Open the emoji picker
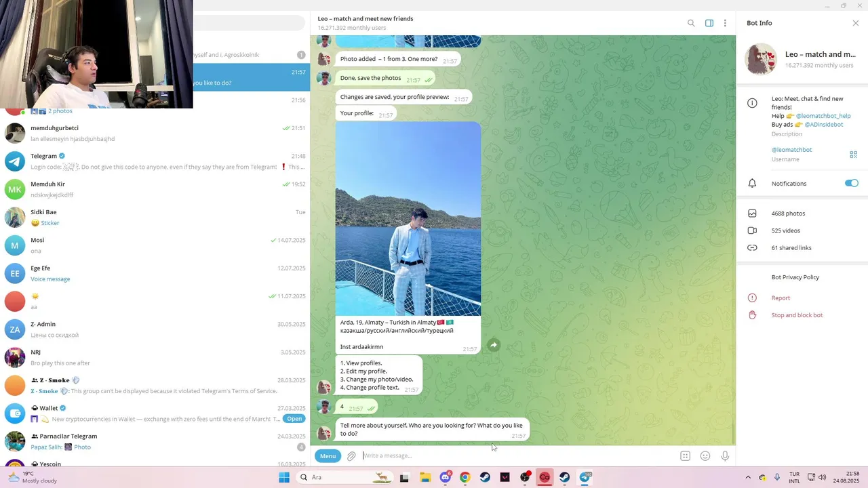The image size is (868, 488). pyautogui.click(x=705, y=456)
